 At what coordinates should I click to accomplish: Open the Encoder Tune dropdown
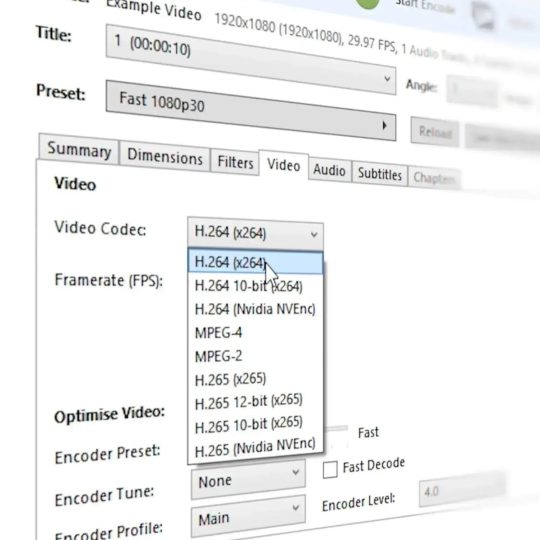[248, 479]
